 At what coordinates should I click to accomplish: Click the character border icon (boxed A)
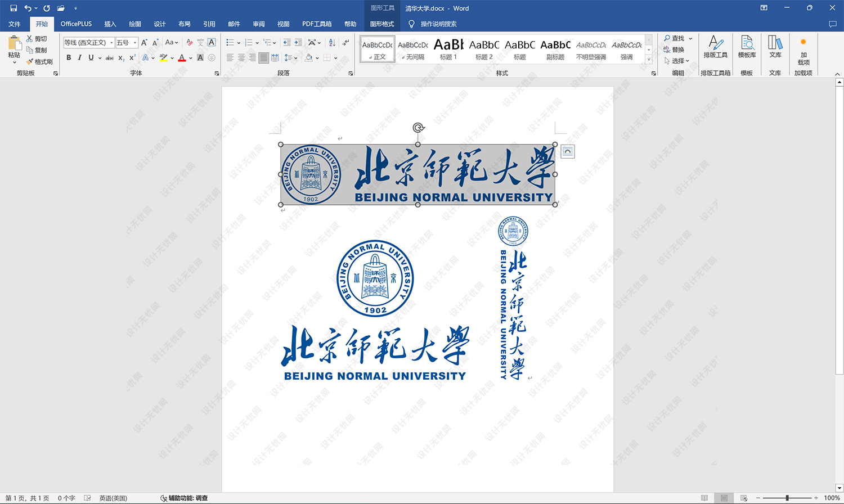point(212,42)
